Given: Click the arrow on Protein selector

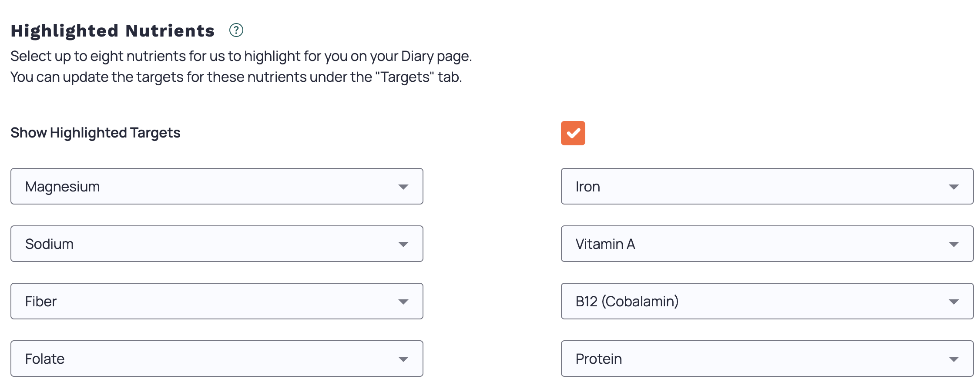Looking at the screenshot, I should [x=954, y=359].
